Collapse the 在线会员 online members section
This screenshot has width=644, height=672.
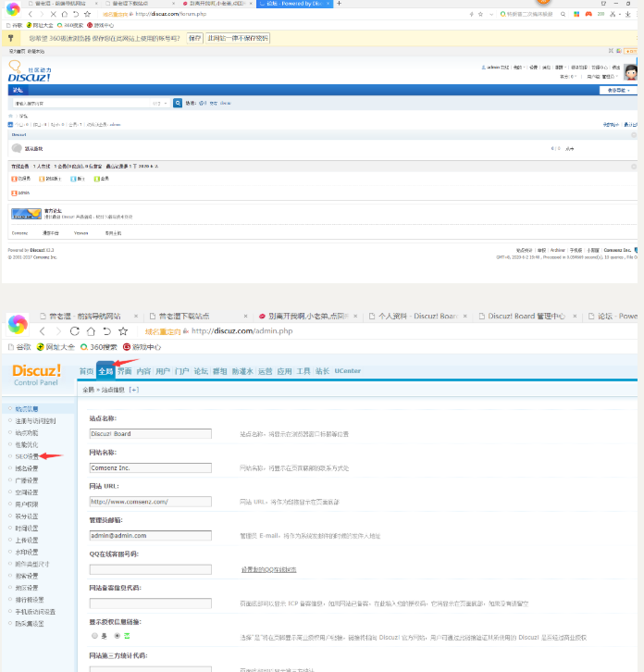click(x=634, y=167)
